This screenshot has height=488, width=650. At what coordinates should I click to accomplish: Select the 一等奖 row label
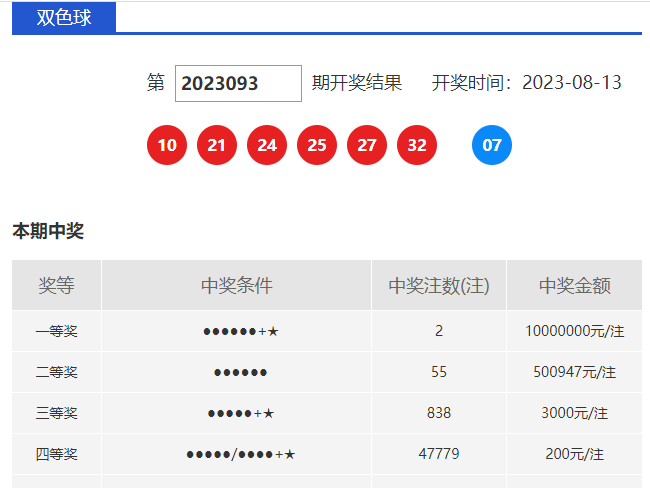[56, 331]
